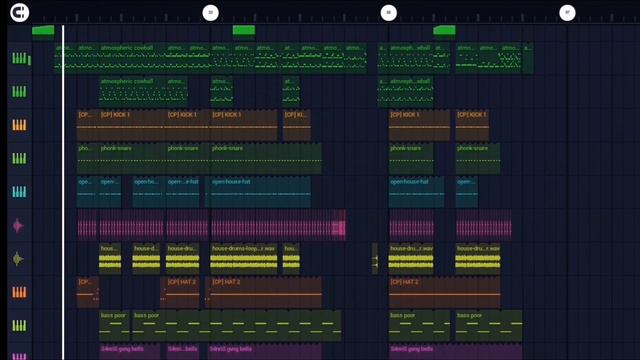The width and height of the screenshot is (640, 360).
Task: Select the 'house-d...' drum loop clip
Action: pyautogui.click(x=146, y=259)
